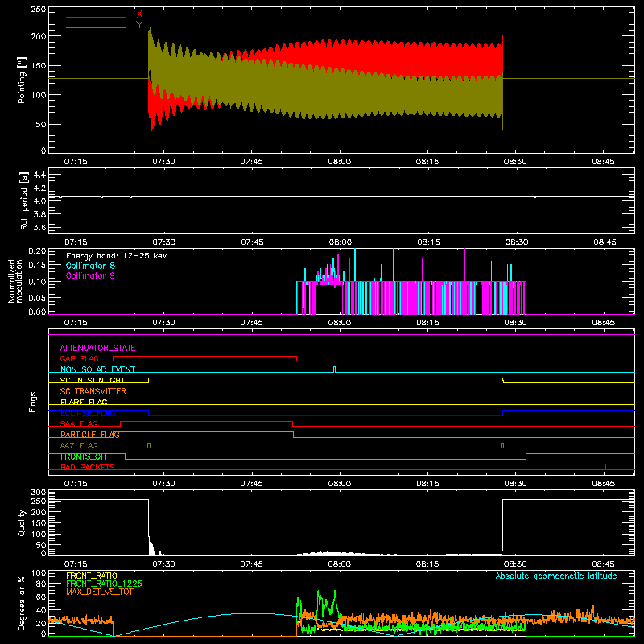The height and width of the screenshot is (644, 644).
Task: Select the orange MAX_DET_VS_TOT legend entry
Action: tap(100, 592)
